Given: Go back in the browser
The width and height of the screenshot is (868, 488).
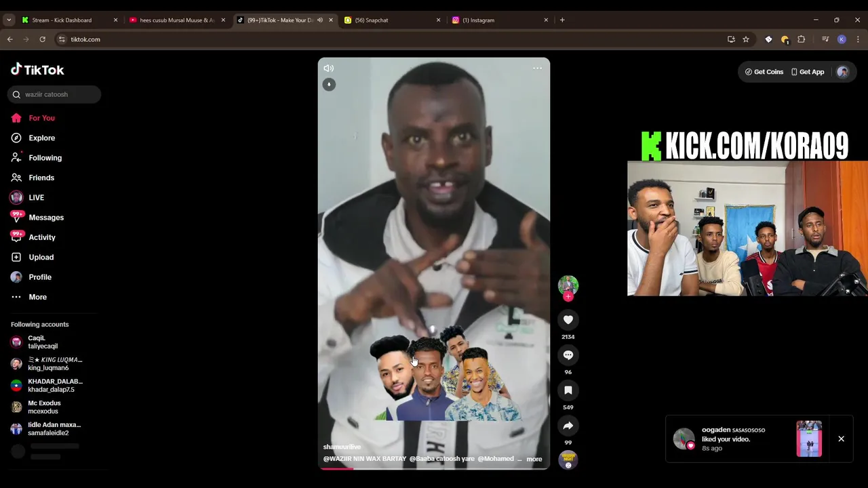Looking at the screenshot, I should coord(9,39).
